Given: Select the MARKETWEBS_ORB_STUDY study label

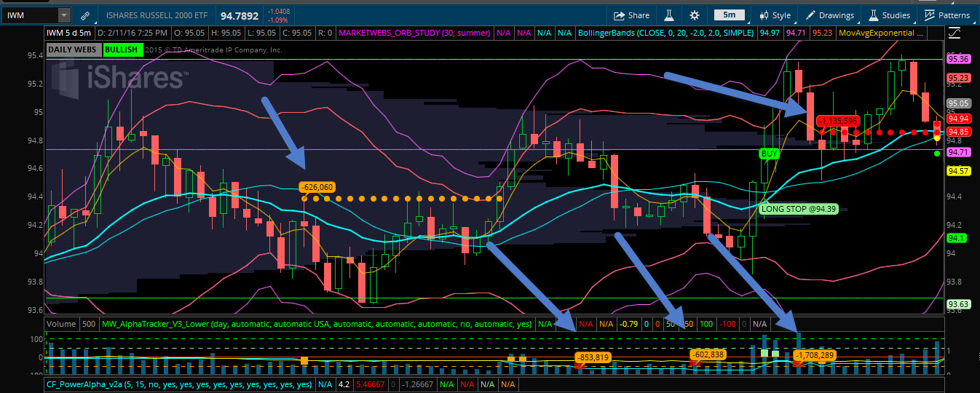Looking at the screenshot, I should point(414,33).
